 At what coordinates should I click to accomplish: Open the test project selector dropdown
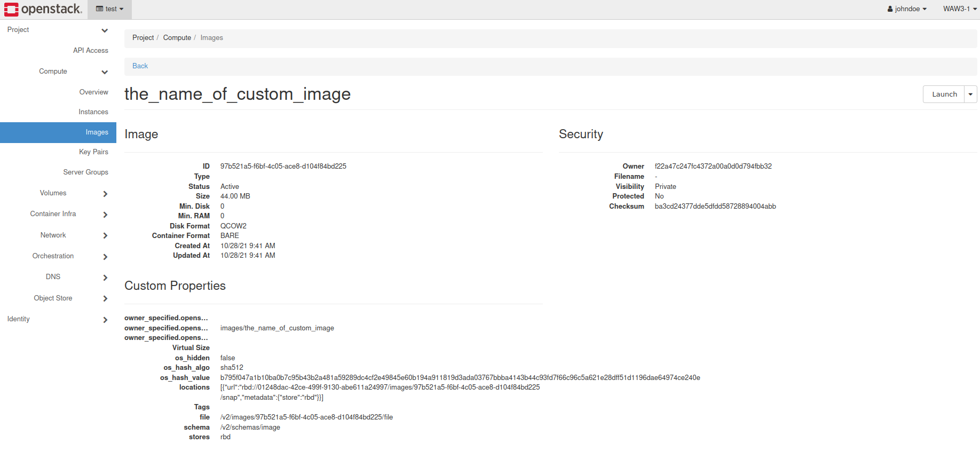pyautogui.click(x=109, y=9)
